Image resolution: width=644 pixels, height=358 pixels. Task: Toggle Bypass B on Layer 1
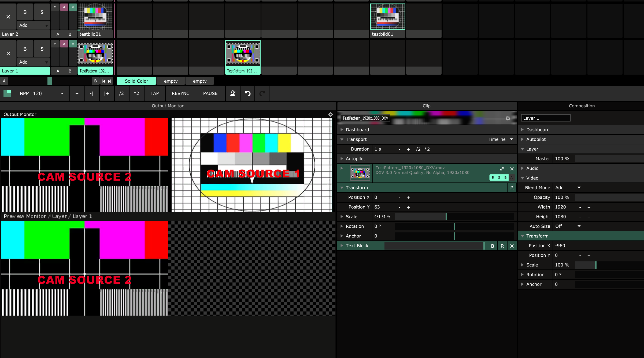click(x=25, y=49)
